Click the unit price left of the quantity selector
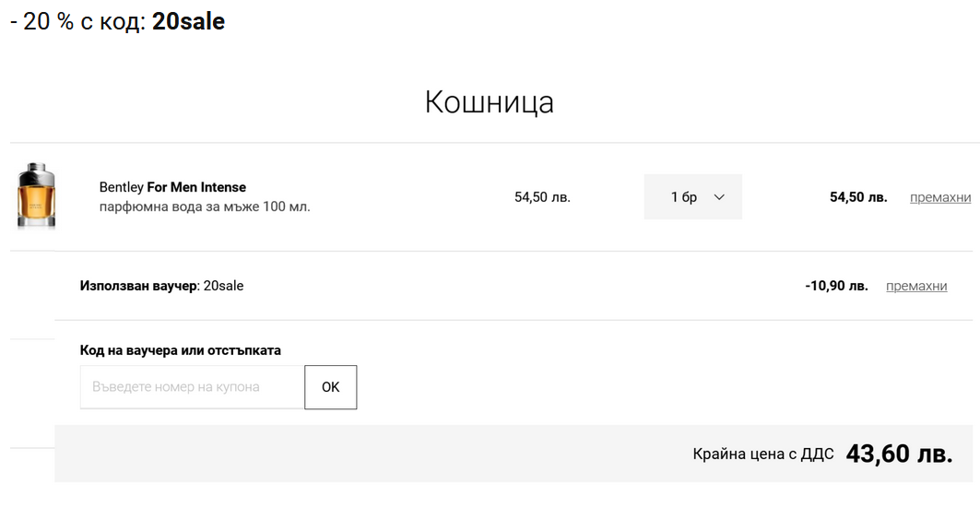The height and width of the screenshot is (507, 980). (x=542, y=197)
